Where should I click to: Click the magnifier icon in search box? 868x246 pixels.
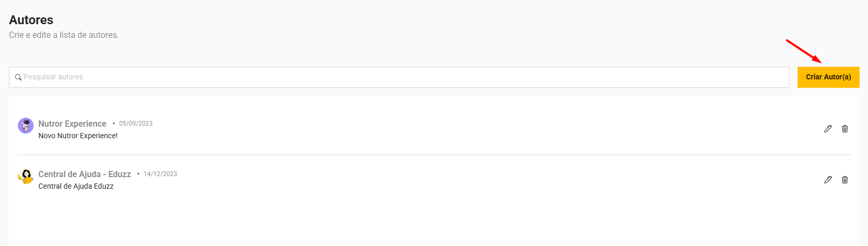pyautogui.click(x=18, y=77)
